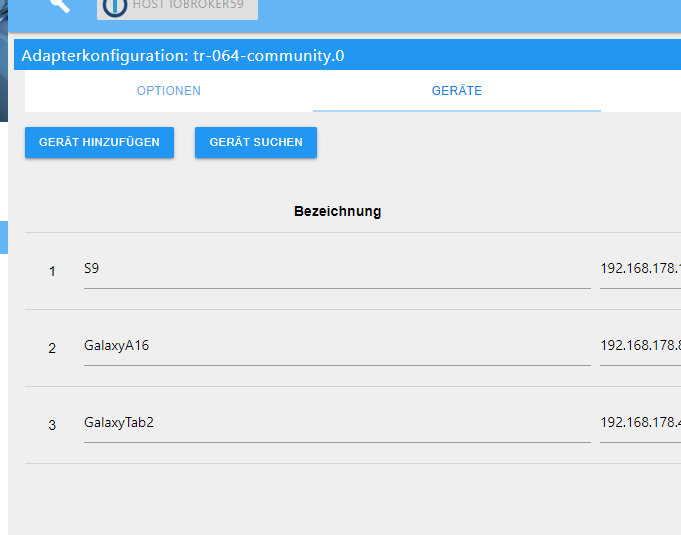Click the Bezeichnung column header
Viewport: 681px width, 535px height.
[337, 211]
